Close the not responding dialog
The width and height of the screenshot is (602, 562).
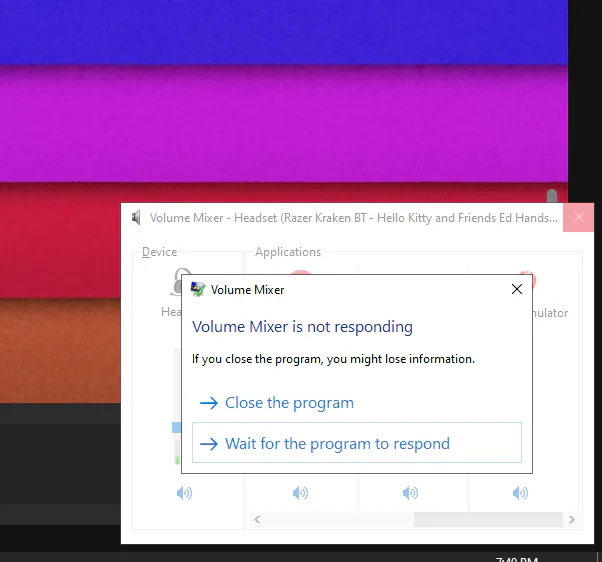[x=517, y=289]
